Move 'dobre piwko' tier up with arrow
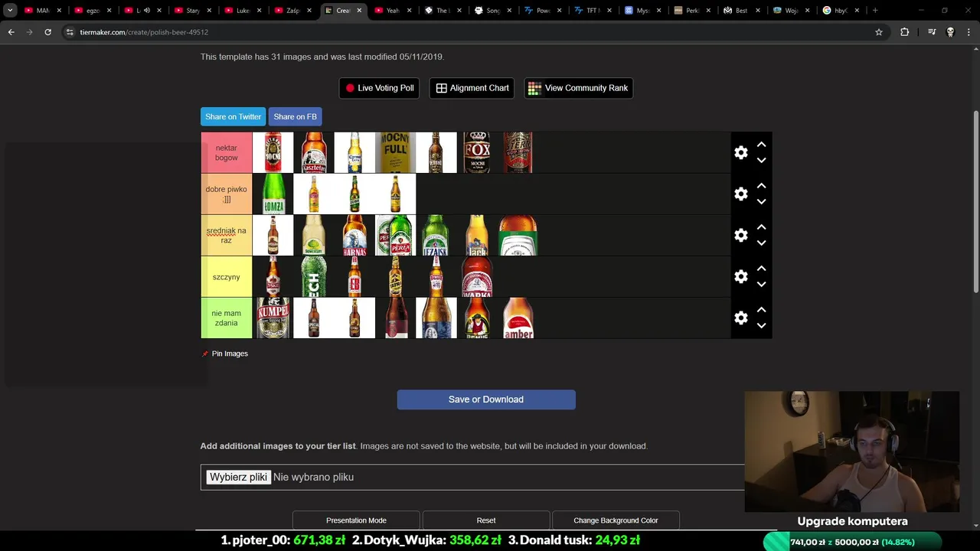Image resolution: width=980 pixels, height=551 pixels. point(761,185)
